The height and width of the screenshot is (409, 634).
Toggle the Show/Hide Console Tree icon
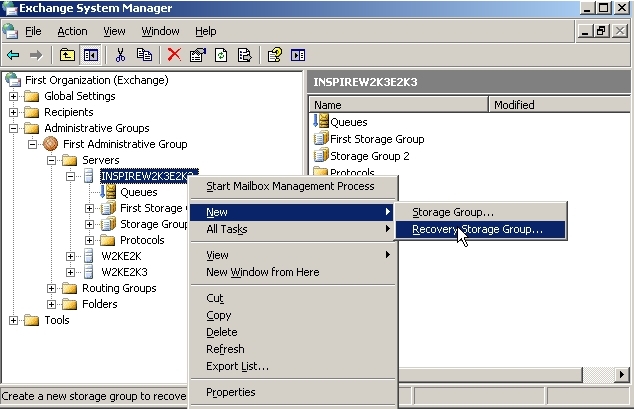[91, 55]
